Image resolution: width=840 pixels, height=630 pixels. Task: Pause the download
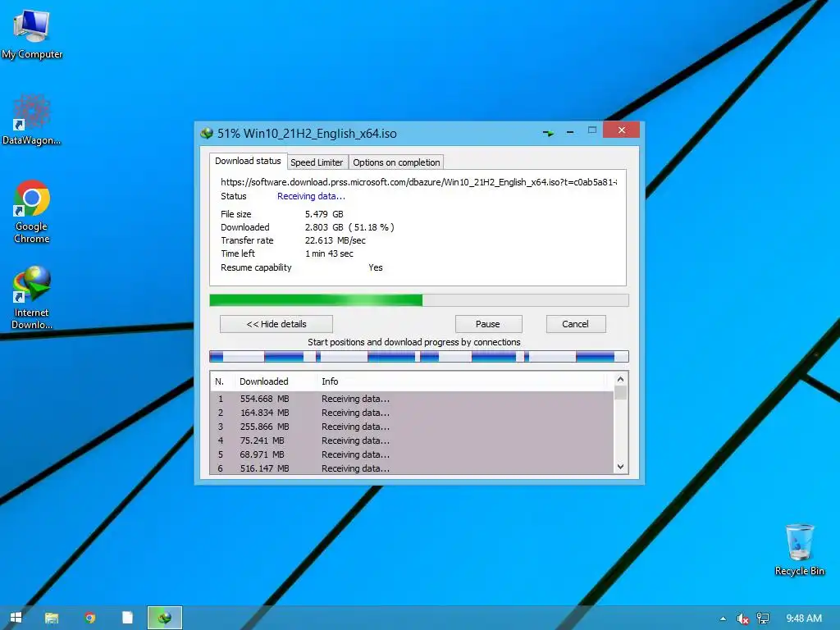(488, 324)
